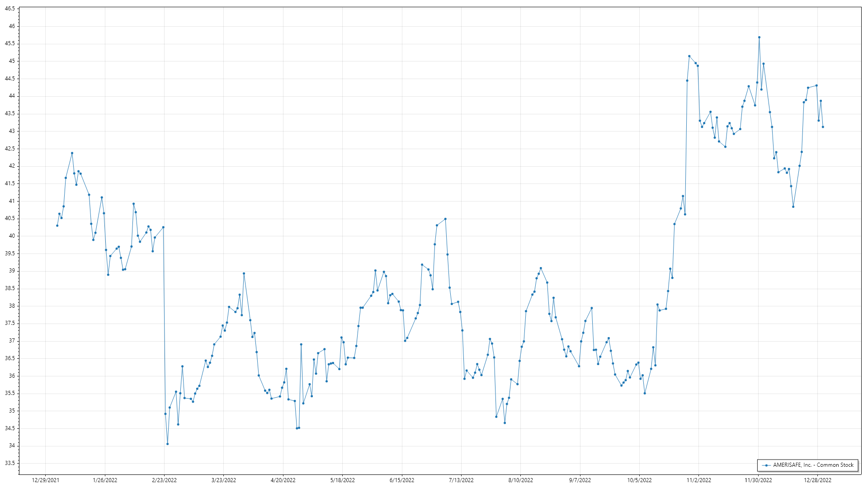The height and width of the screenshot is (488, 868).
Task: Click the first data point of the series
Action: coord(57,225)
